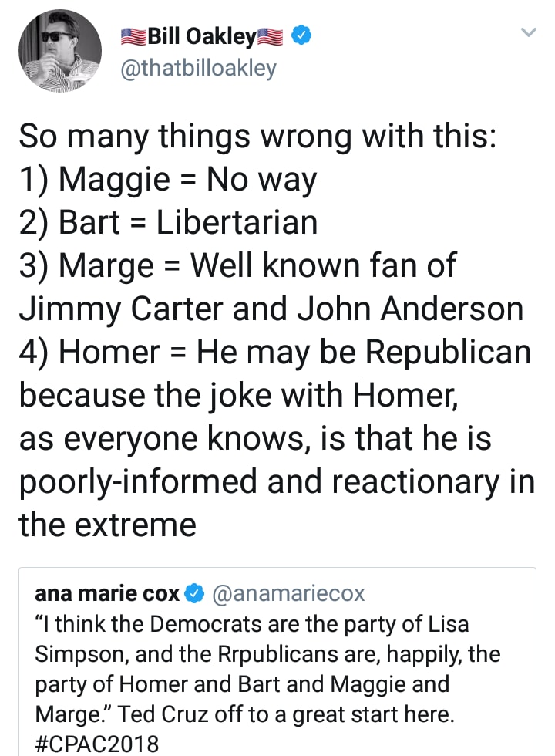Open the @anamariecox handle
The width and height of the screenshot is (555, 756).
click(x=288, y=593)
